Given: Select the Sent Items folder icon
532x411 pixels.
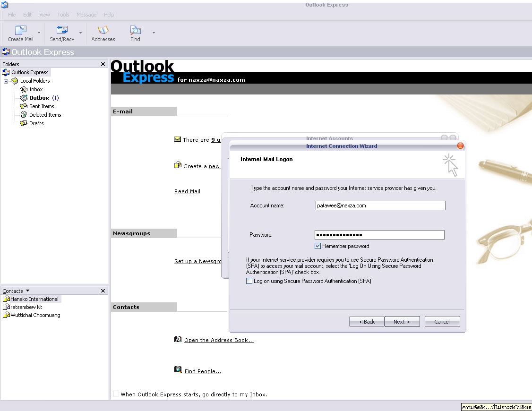Looking at the screenshot, I should coord(24,106).
